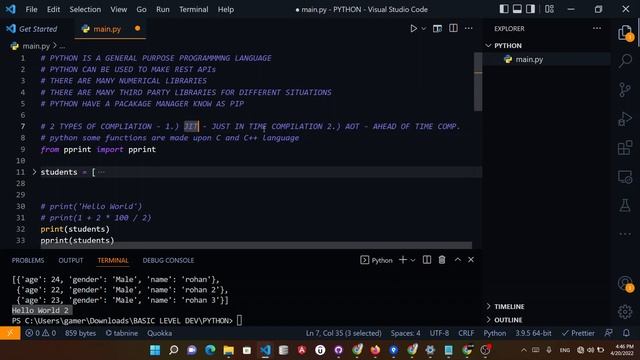Screen dimensions: 640x360
Task: Switch to the PROBLEMS panel tab
Action: tap(28, 260)
